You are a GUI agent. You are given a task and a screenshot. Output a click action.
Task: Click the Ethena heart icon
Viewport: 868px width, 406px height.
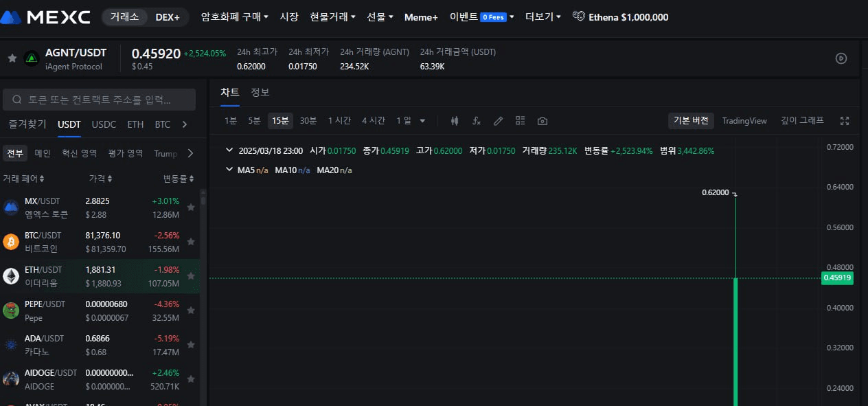point(579,17)
